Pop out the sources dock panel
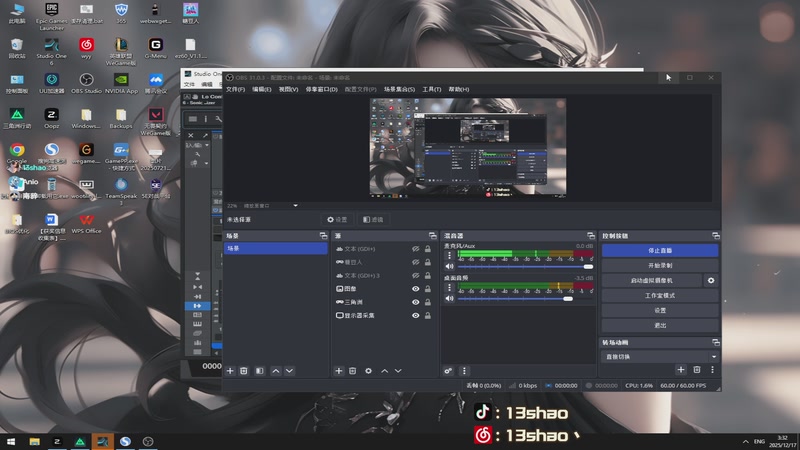Viewport: 800px width, 450px height. click(433, 236)
